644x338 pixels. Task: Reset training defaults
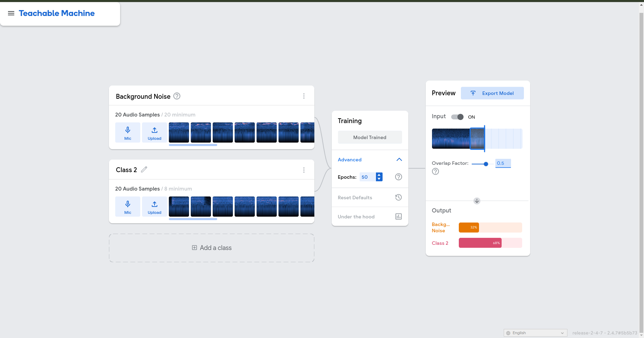(370, 198)
